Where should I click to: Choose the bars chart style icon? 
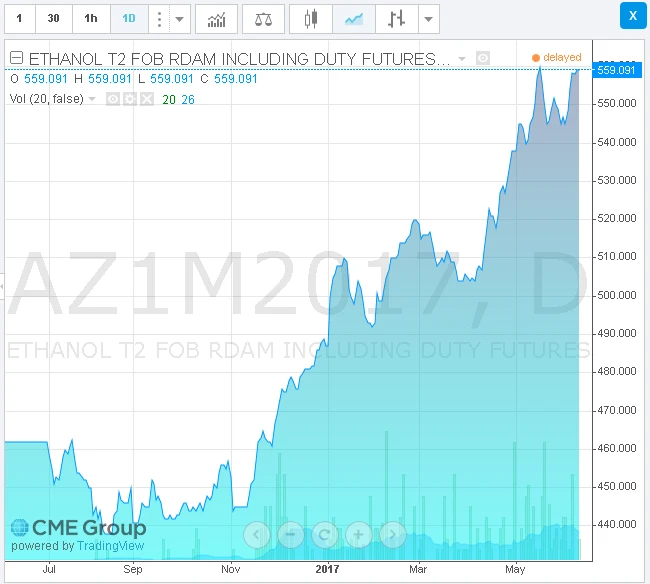click(x=396, y=19)
